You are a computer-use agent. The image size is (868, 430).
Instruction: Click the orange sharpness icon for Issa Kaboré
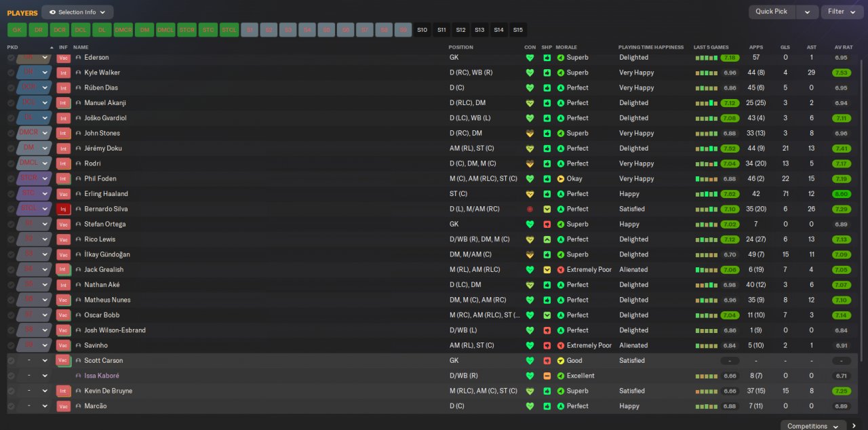[x=547, y=376]
